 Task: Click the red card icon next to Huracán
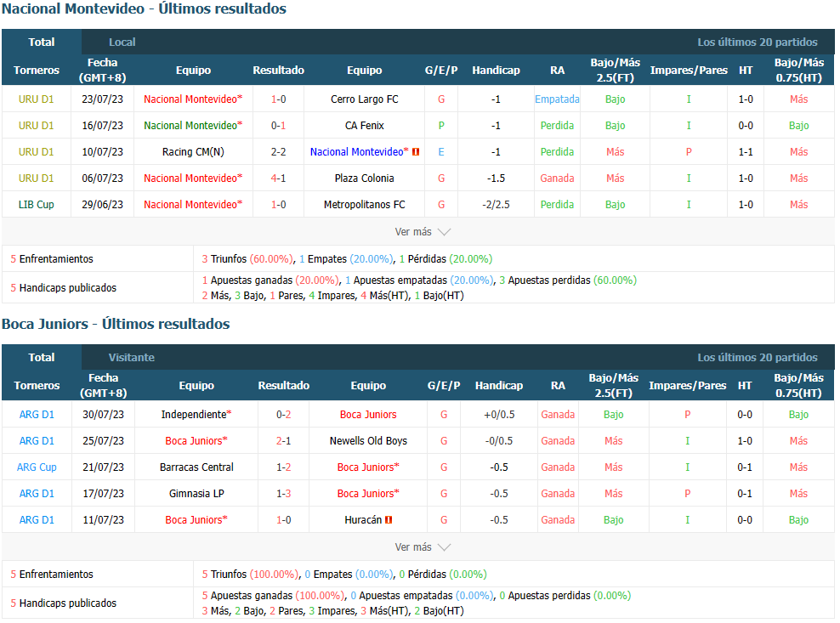389,520
